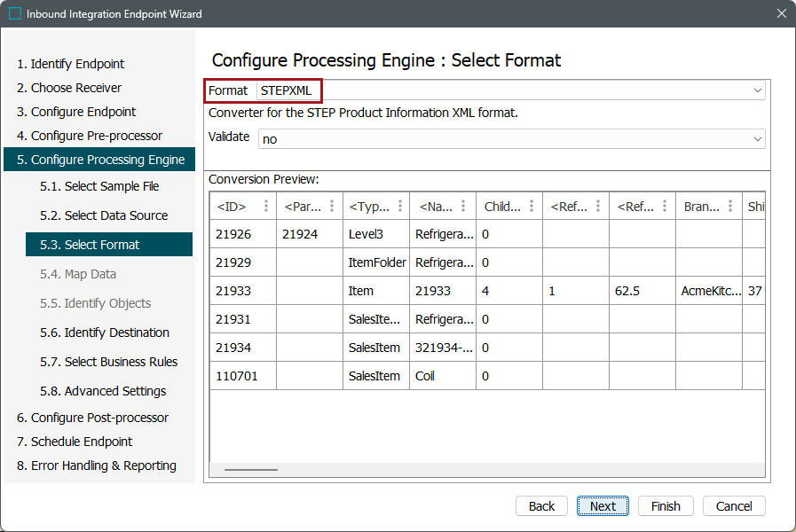The width and height of the screenshot is (796, 532).
Task: Click the Child... column menu dots
Action: 532,207
